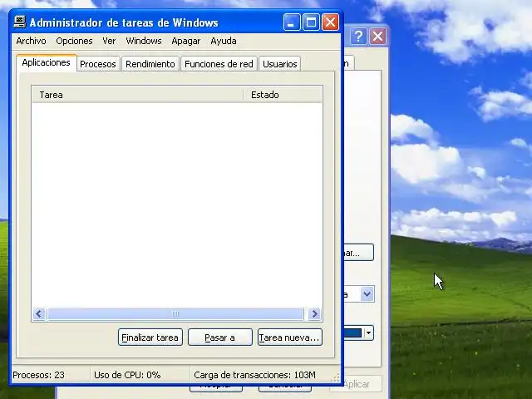
Task: Sort by the Tarea column header
Action: click(x=138, y=95)
